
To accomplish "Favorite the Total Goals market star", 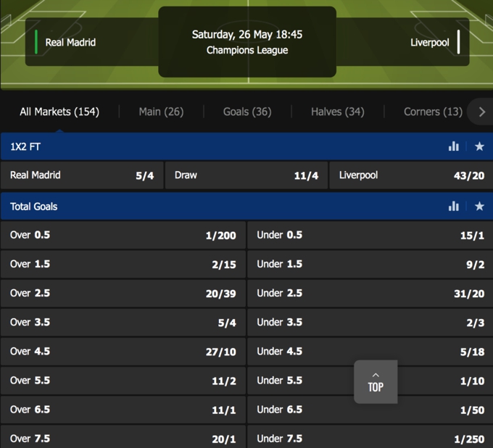I will 479,206.
